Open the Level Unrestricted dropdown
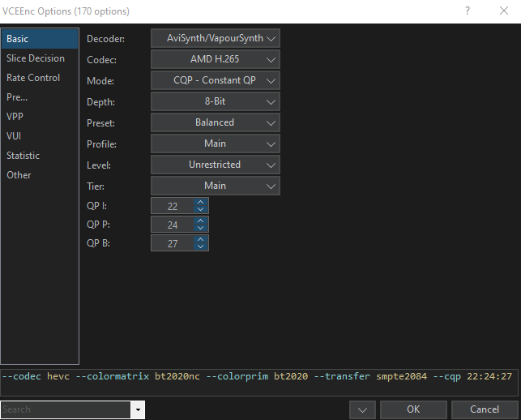This screenshot has height=420, width=521. click(x=216, y=165)
